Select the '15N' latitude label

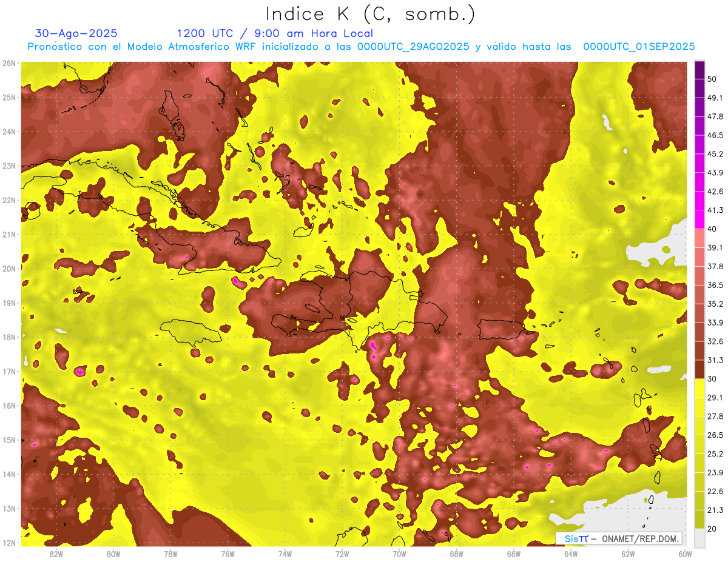[8, 440]
